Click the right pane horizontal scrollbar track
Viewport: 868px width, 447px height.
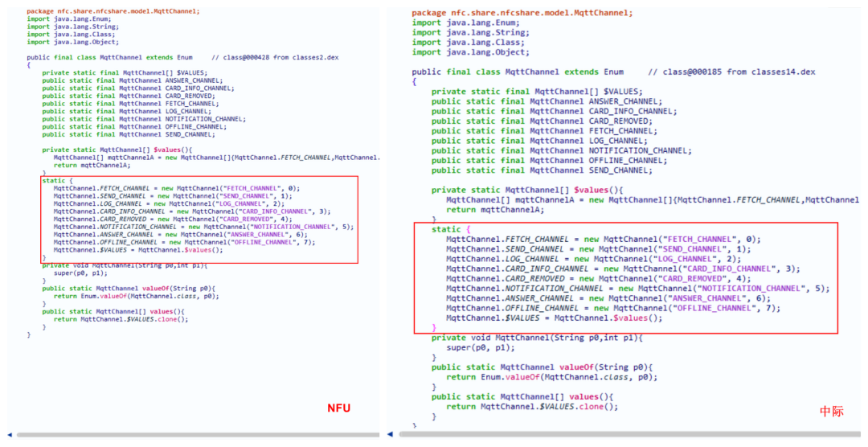627,435
